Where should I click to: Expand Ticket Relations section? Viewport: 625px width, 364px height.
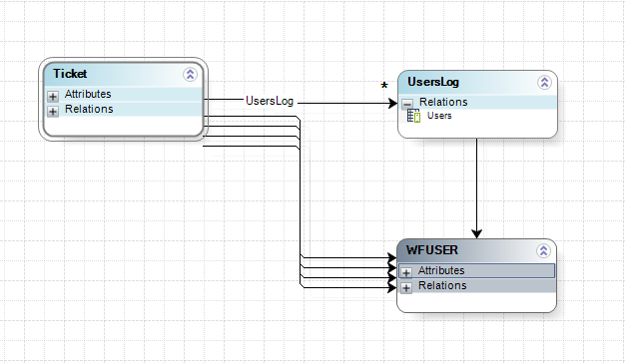53,111
